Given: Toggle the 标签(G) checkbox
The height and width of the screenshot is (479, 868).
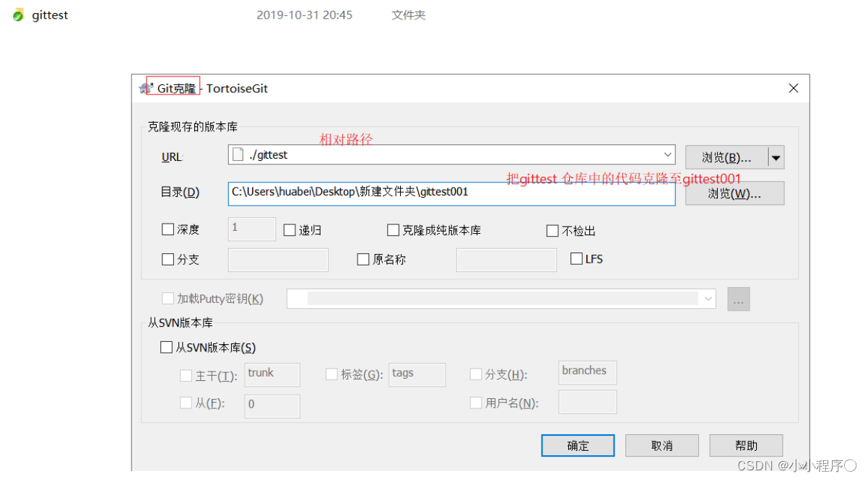Looking at the screenshot, I should coord(331,374).
